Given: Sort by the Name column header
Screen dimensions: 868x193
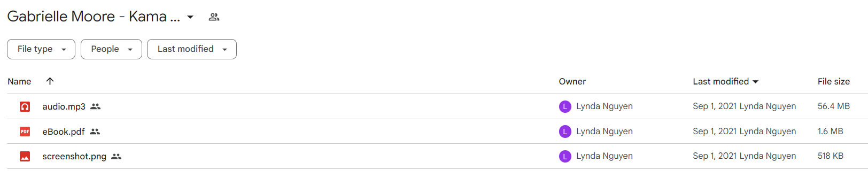Looking at the screenshot, I should pos(19,81).
